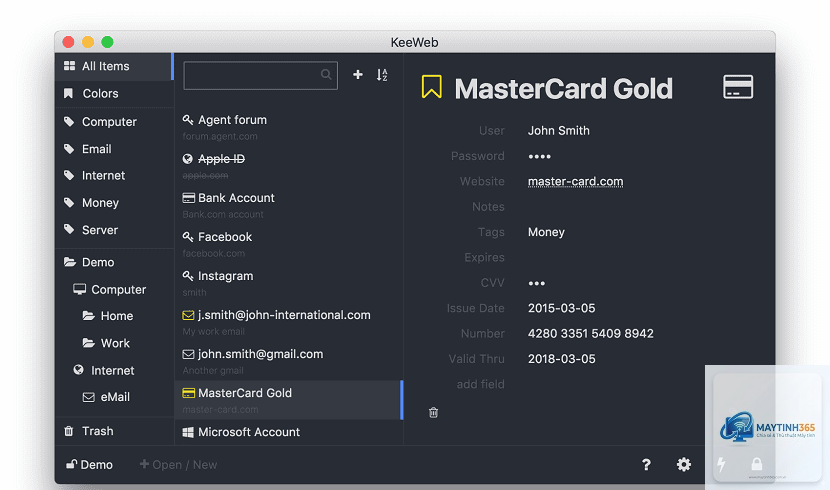
Task: Filter by the Money tag
Action: (x=114, y=203)
